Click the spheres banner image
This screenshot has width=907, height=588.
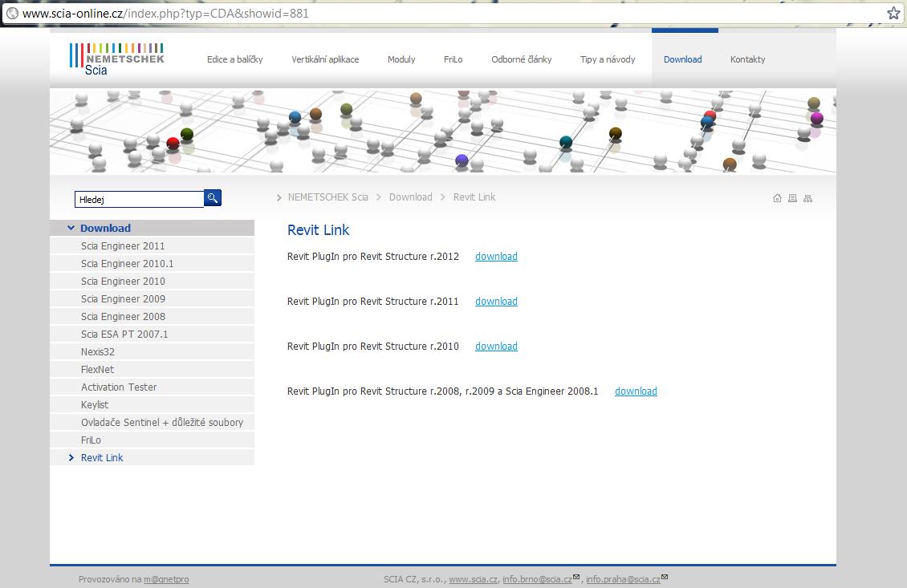(x=443, y=131)
